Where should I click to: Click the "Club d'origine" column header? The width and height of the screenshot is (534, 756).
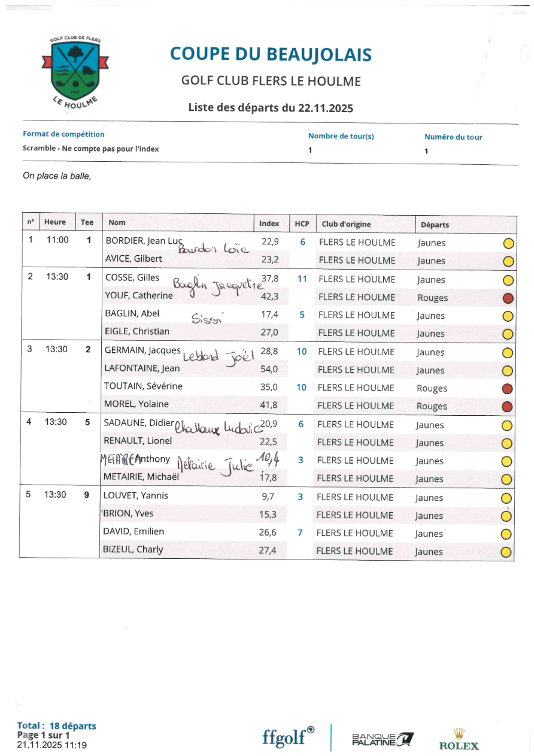pos(346,224)
